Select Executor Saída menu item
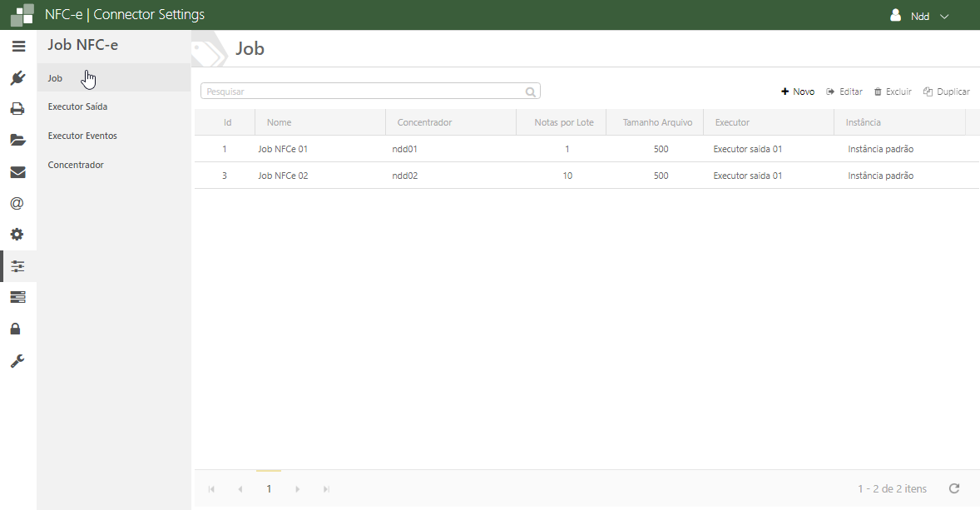980x510 pixels. point(77,106)
